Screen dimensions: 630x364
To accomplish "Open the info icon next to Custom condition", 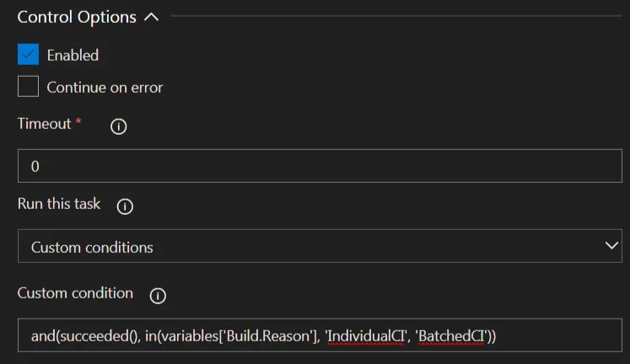I will click(158, 296).
